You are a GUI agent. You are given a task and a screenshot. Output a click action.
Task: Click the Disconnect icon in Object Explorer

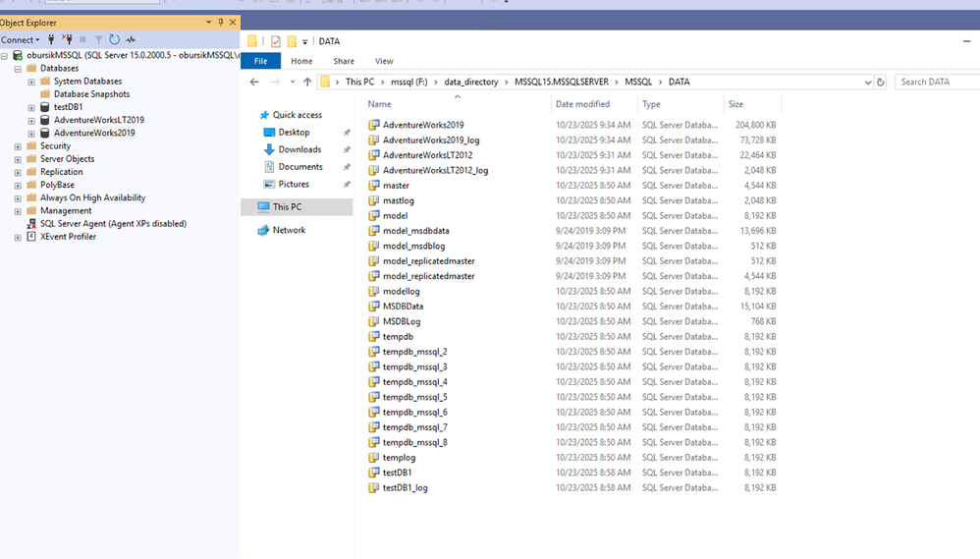pyautogui.click(x=67, y=40)
